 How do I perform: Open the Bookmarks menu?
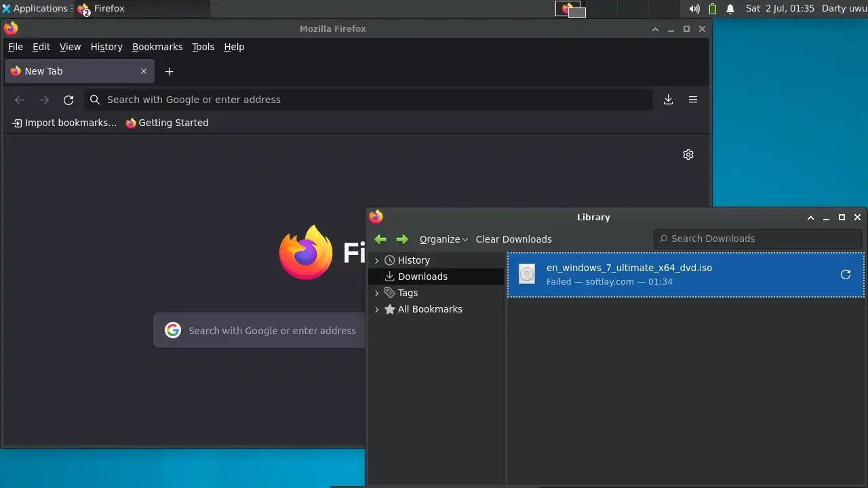pos(157,47)
